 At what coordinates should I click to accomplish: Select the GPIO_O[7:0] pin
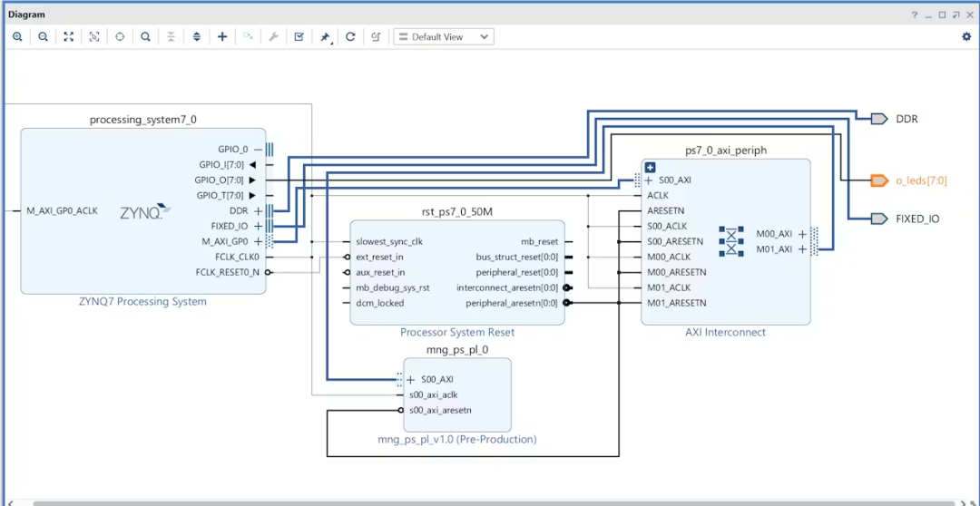[x=223, y=180]
